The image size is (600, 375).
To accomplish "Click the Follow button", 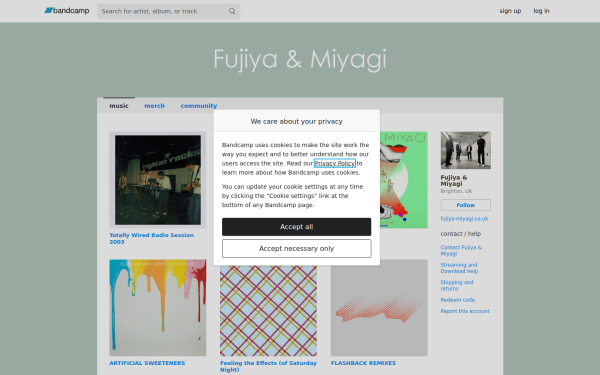I will click(x=466, y=205).
